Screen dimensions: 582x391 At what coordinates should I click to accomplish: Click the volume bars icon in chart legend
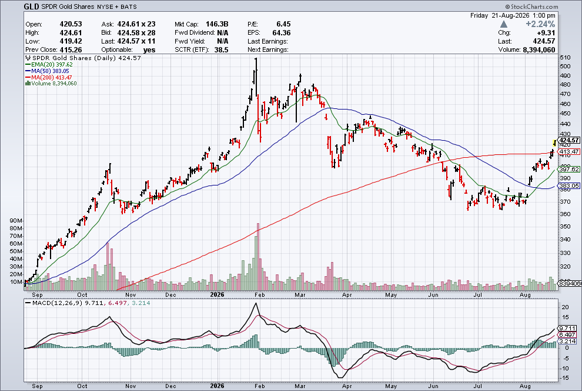pyautogui.click(x=28, y=84)
